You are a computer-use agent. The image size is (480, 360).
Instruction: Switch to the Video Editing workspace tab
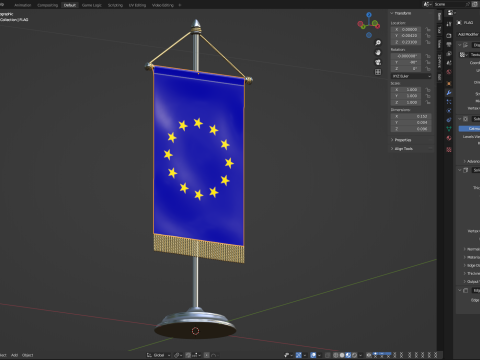[163, 5]
